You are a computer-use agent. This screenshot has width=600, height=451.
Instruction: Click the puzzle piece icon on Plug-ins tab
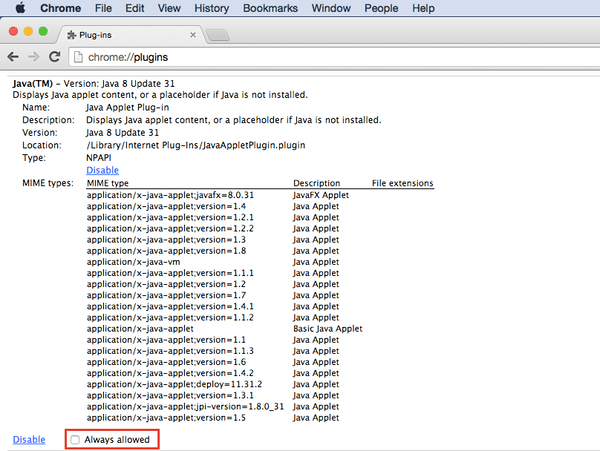tap(71, 35)
